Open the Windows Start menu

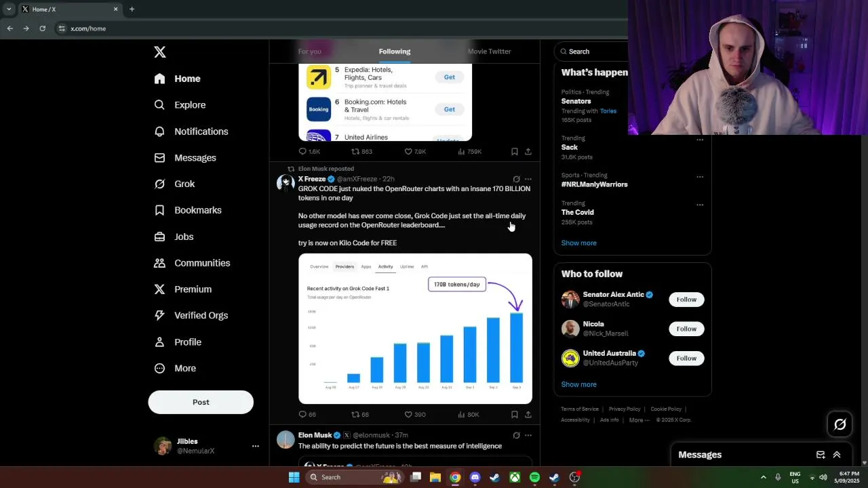point(294,477)
